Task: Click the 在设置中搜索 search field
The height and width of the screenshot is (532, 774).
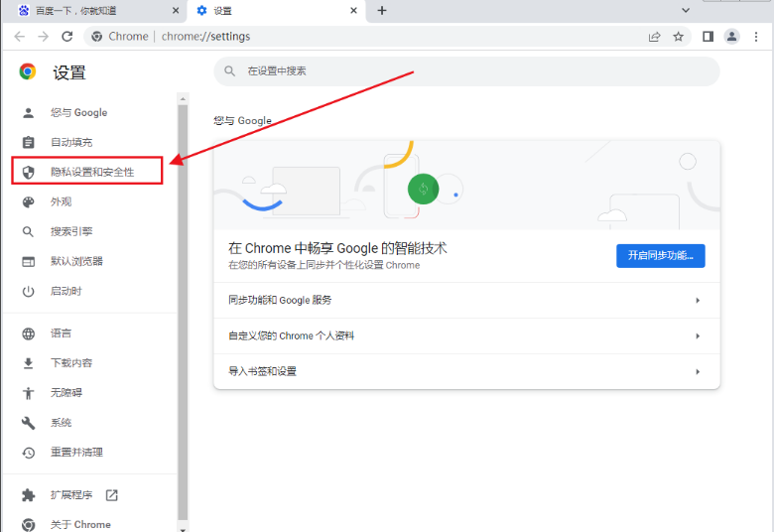Action: (466, 71)
